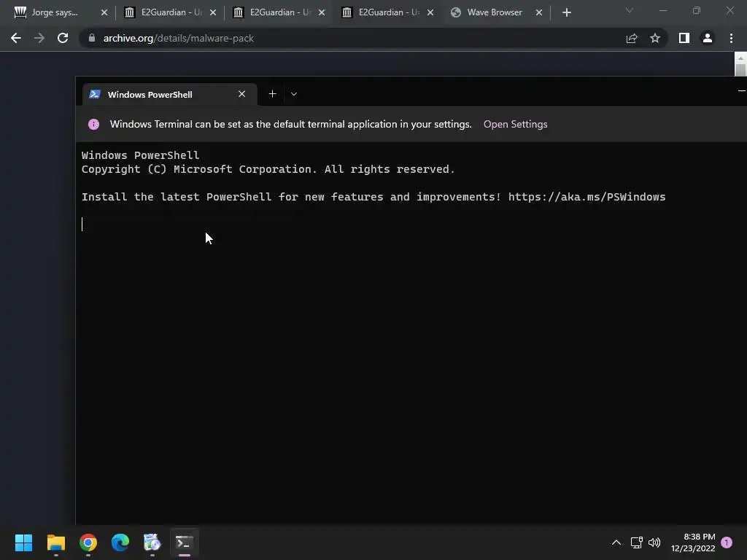
Task: Select the Windows PowerShell terminal tab
Action: 169,94
